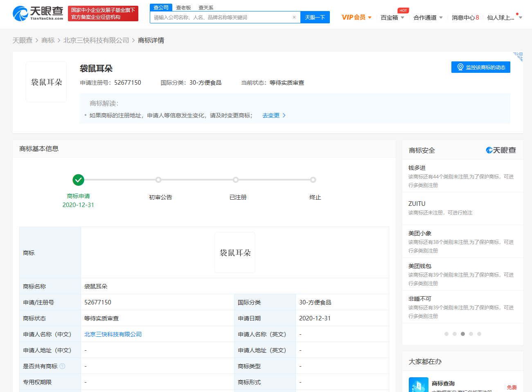Clear the search input with the X icon

coord(294,17)
